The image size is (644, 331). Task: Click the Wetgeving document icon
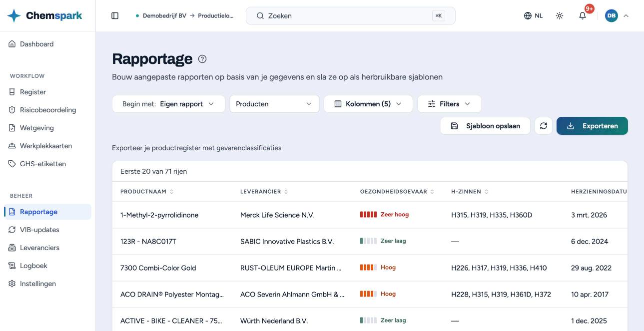click(x=12, y=128)
